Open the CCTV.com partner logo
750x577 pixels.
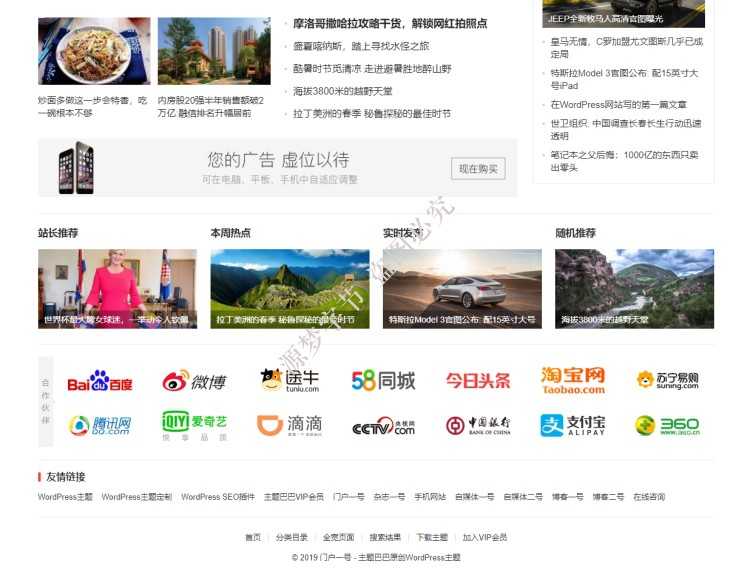pyautogui.click(x=384, y=426)
